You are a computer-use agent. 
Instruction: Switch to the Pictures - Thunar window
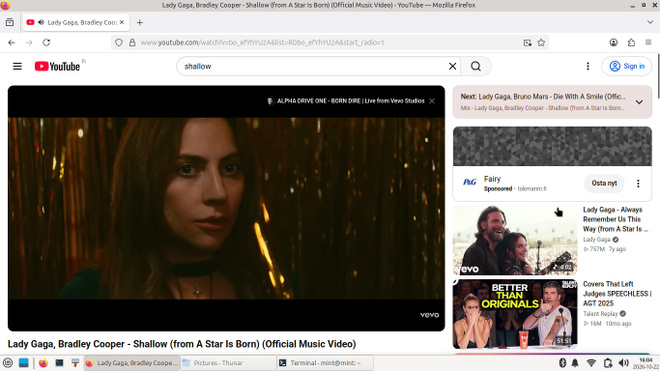[229, 363]
